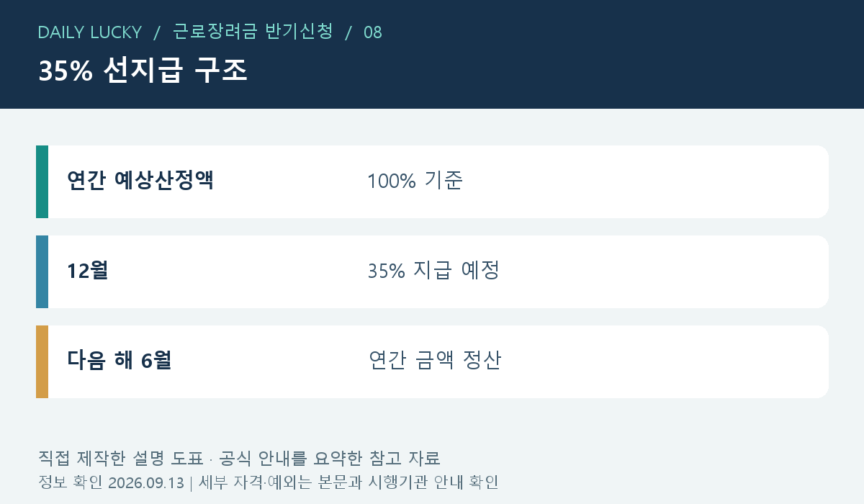The image size is (864, 504).
Task: Click the 정보 확인 2026.09.13 date text
Action: coord(111,482)
